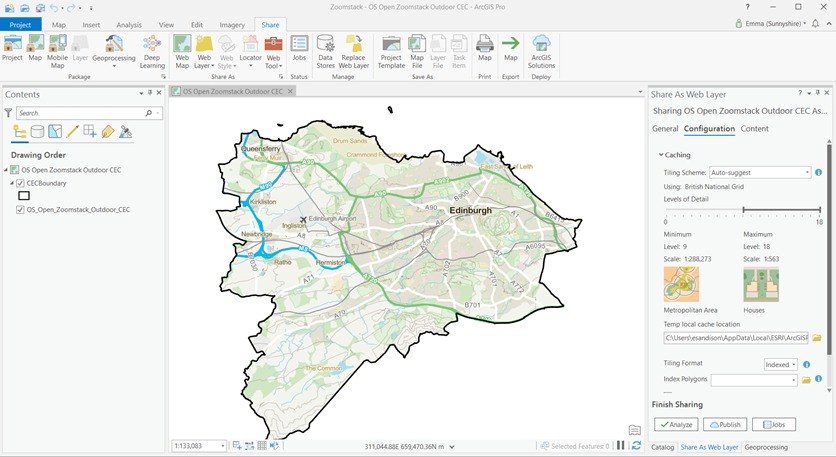Click the refresh map icon in status bar

[x=636, y=445]
